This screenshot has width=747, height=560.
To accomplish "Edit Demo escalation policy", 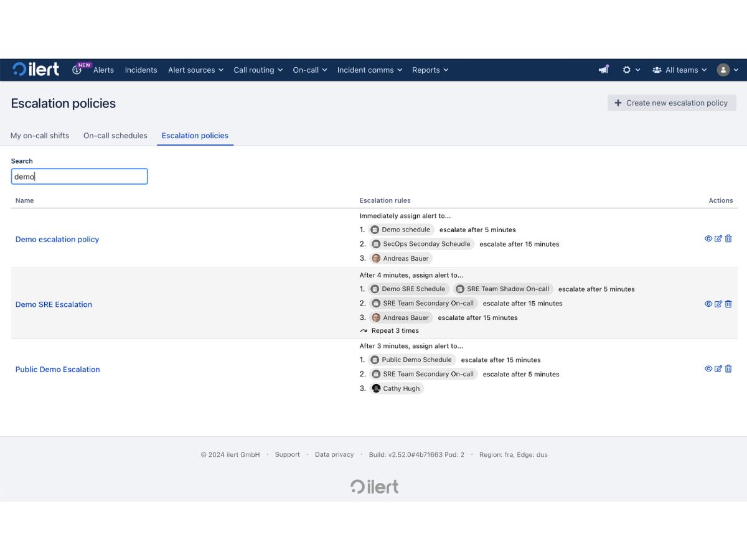I will click(718, 238).
